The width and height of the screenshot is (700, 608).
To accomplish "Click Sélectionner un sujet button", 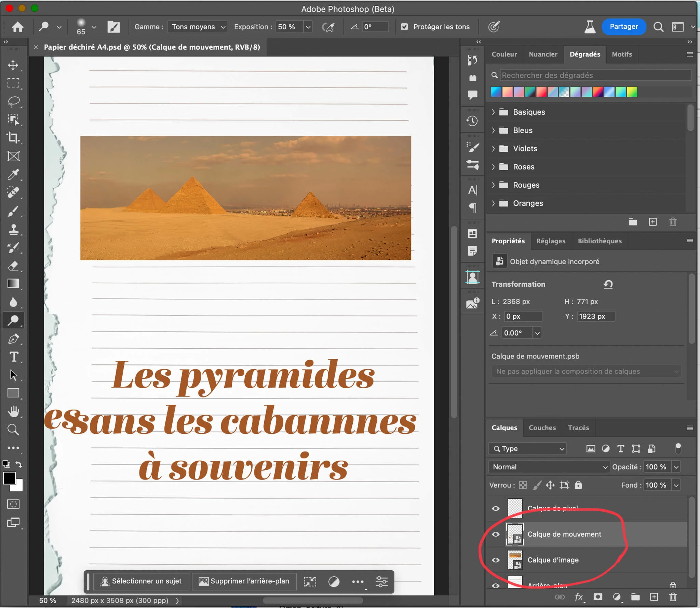I will tap(141, 581).
